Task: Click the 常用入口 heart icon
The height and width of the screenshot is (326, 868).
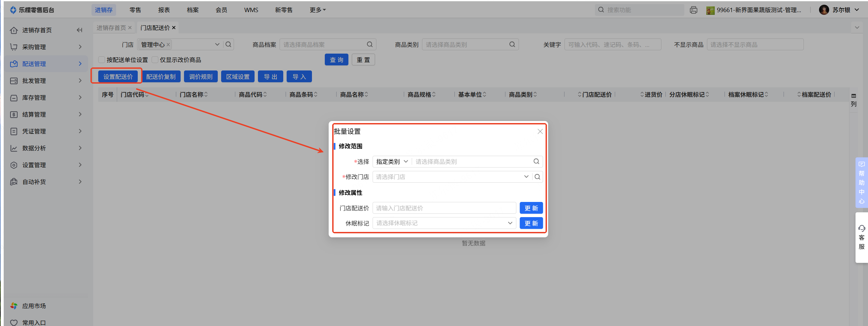Action: 14,323
